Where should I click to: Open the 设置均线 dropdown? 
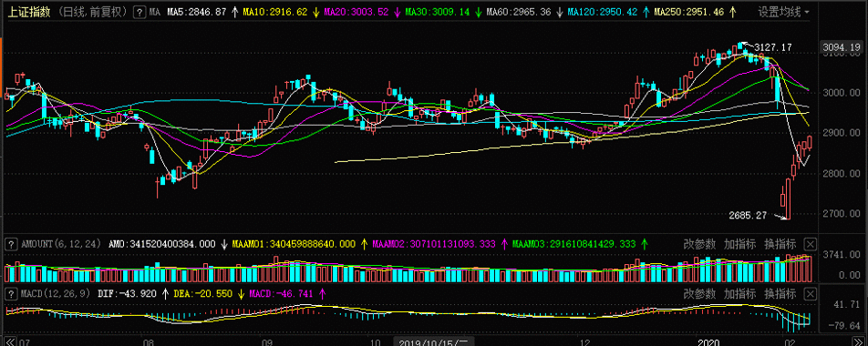pyautogui.click(x=783, y=12)
